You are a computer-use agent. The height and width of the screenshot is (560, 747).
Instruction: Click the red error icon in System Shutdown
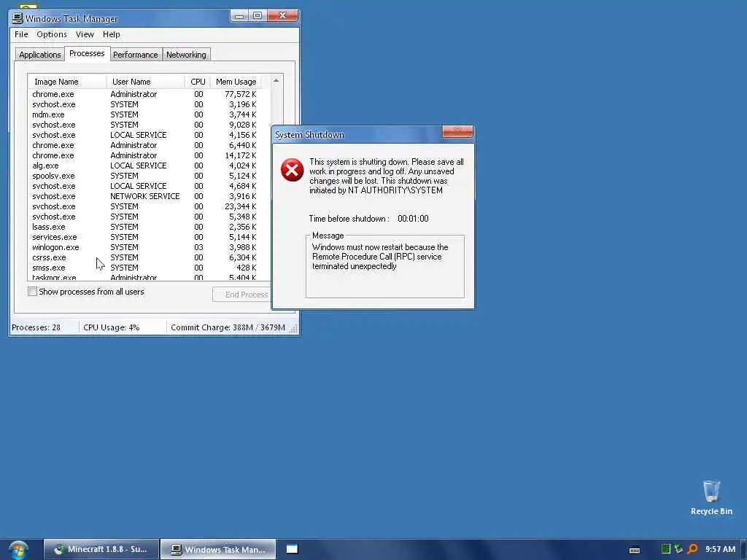pyautogui.click(x=292, y=170)
